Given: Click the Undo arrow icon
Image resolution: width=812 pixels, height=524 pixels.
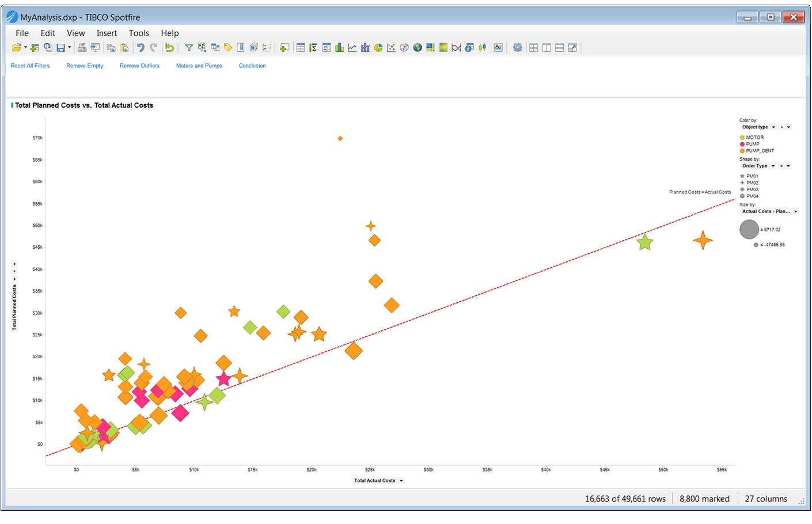Looking at the screenshot, I should (x=141, y=48).
